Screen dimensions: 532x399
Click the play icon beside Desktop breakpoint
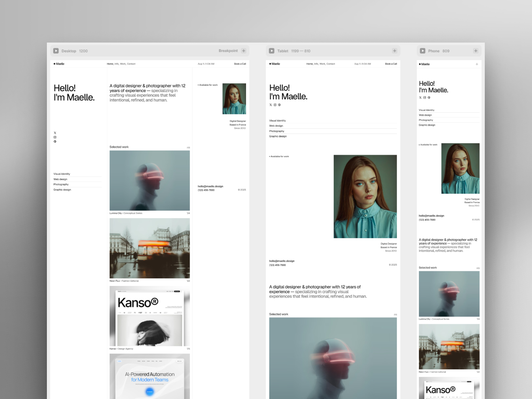click(x=56, y=51)
